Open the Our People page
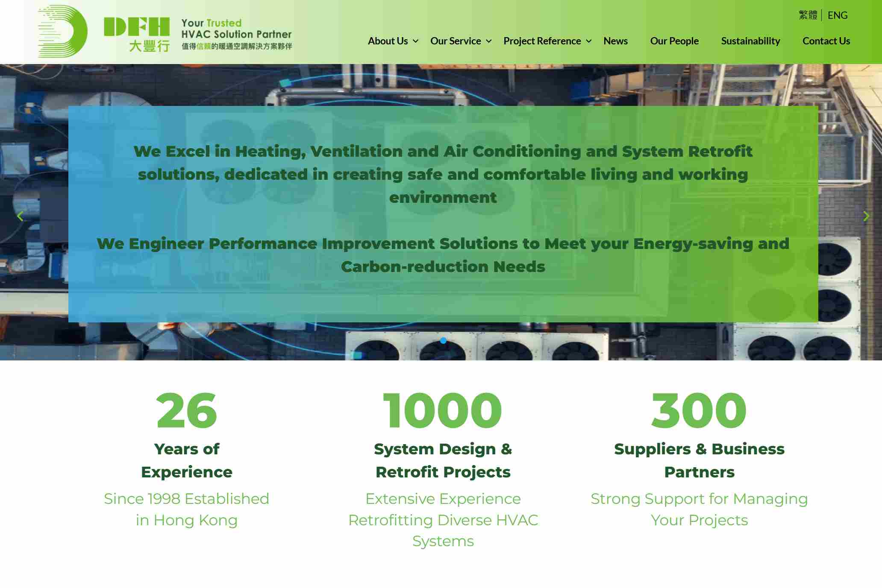 coord(674,41)
